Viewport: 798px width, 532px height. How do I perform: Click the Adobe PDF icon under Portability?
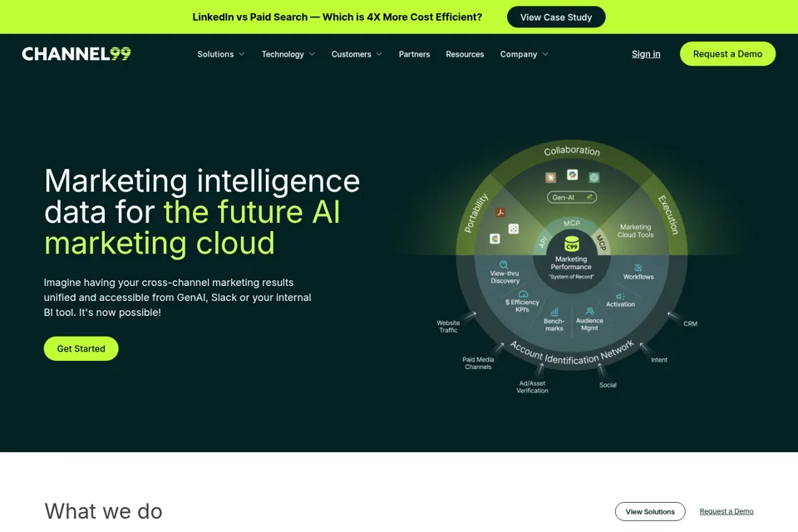[x=500, y=213]
